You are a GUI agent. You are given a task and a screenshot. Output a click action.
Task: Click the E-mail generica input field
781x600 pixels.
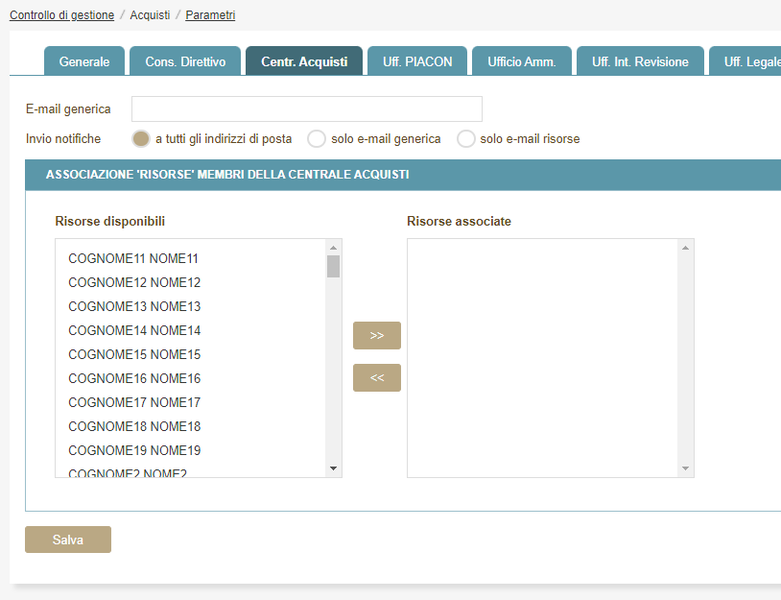[x=306, y=109]
